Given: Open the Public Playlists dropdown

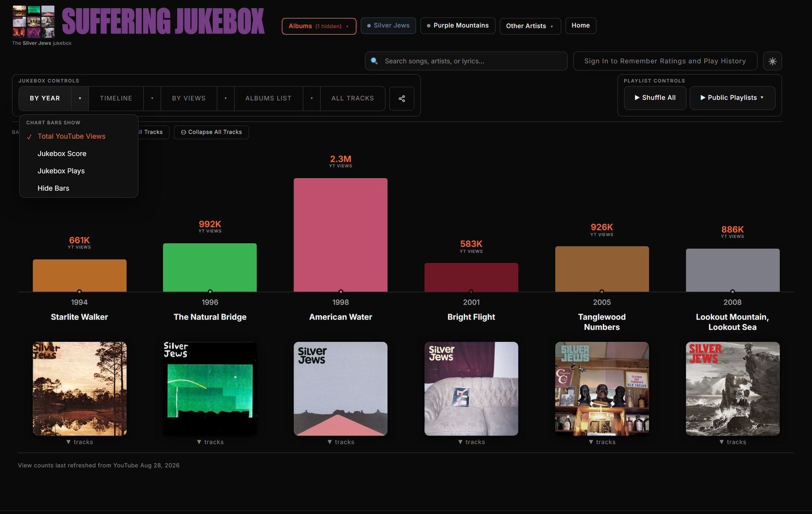Looking at the screenshot, I should (x=732, y=98).
